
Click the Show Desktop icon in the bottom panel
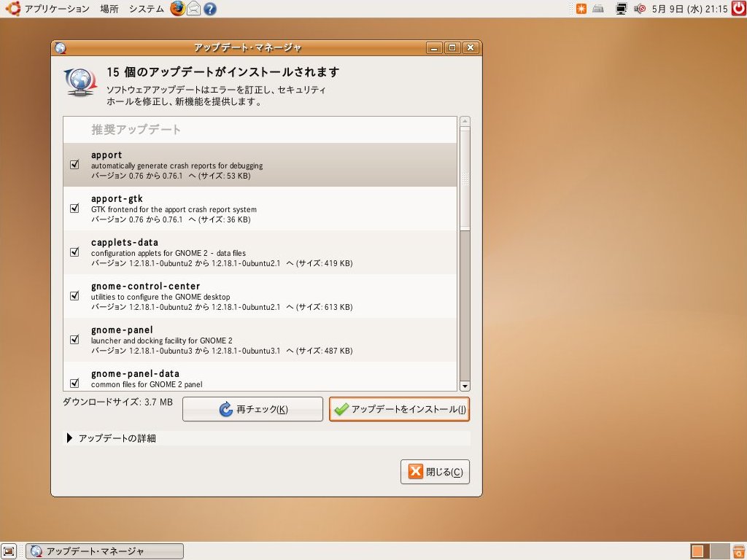pyautogui.click(x=9, y=551)
